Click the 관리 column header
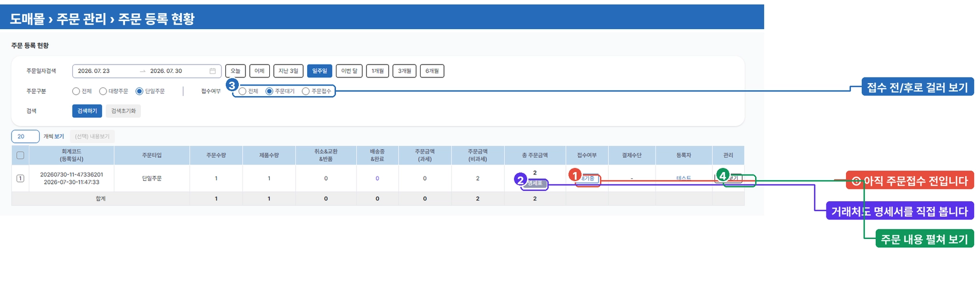980x283 pixels. click(728, 155)
